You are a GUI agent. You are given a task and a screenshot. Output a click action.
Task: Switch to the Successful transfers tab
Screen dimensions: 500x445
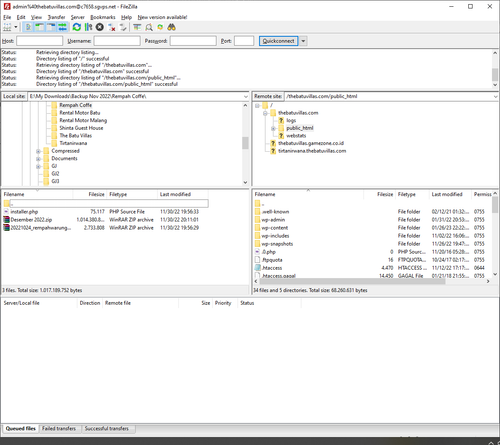coord(107,429)
